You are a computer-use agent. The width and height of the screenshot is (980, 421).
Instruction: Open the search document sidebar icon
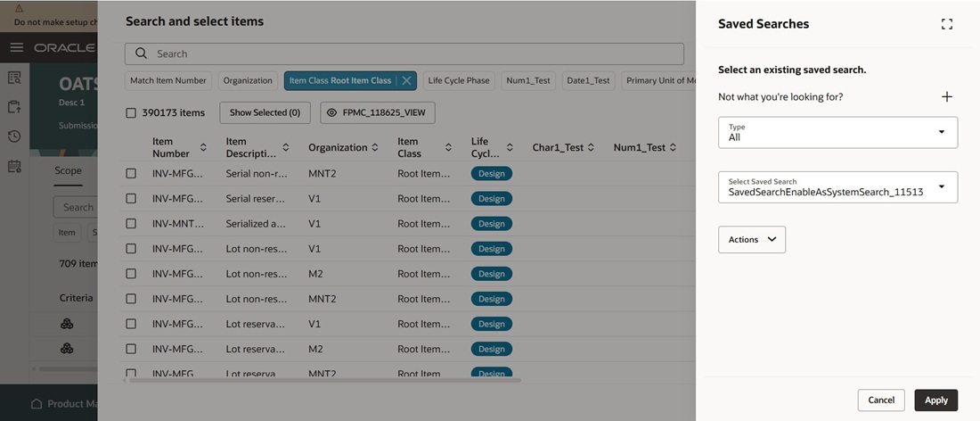coord(14,78)
